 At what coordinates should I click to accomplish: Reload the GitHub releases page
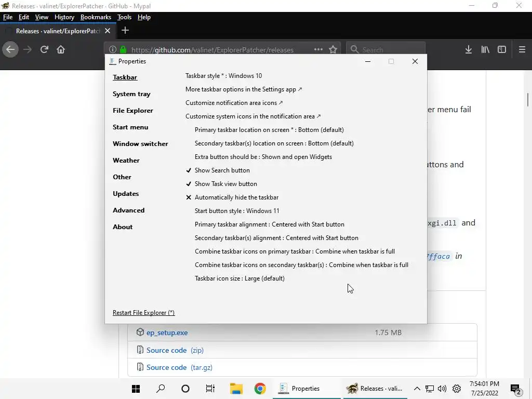click(x=44, y=49)
